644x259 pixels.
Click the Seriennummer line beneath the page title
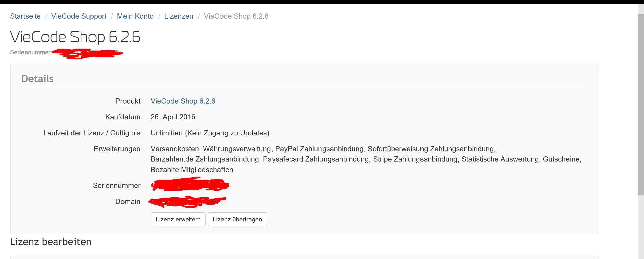click(66, 53)
